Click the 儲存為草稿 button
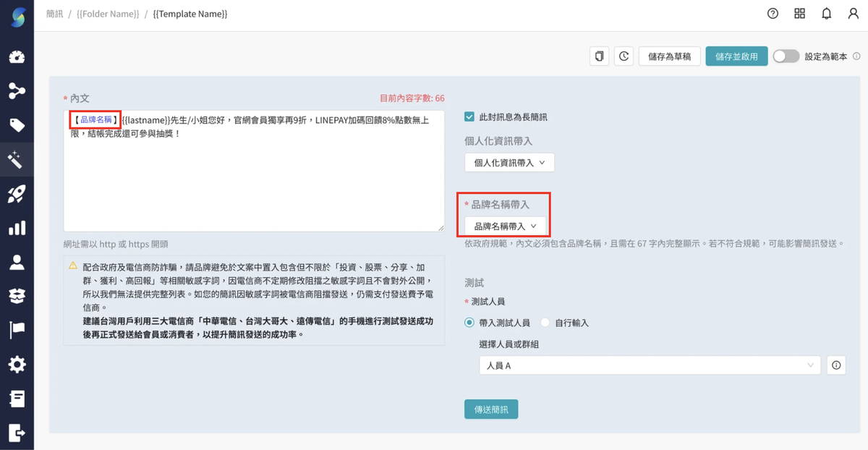The image size is (868, 450). [669, 56]
